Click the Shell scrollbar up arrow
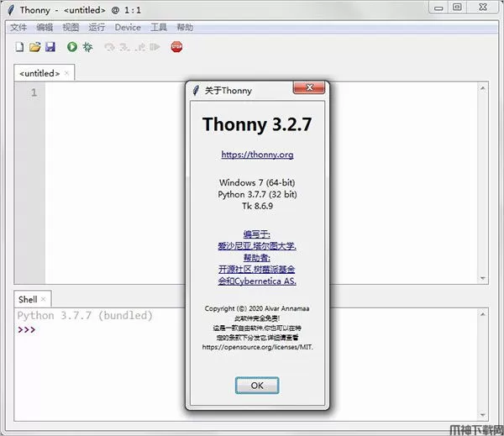Screen dimensions: 504x436 pyautogui.click(x=482, y=314)
